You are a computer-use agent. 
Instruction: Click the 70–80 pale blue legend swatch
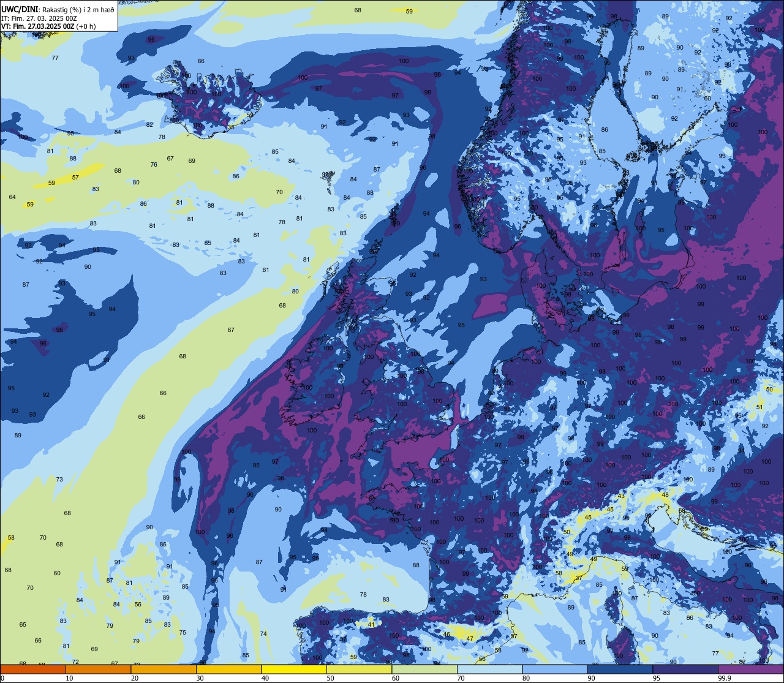(x=489, y=669)
